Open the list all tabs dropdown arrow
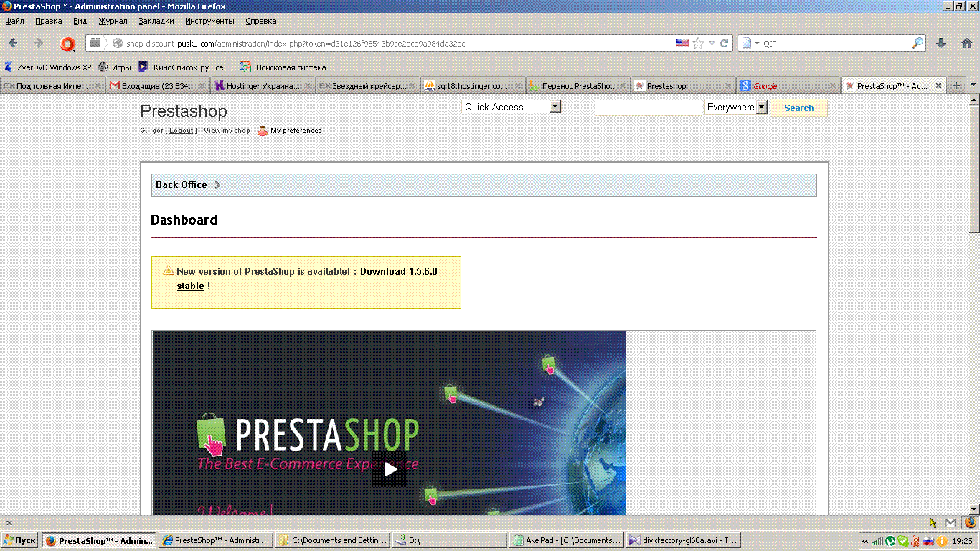 [x=973, y=85]
